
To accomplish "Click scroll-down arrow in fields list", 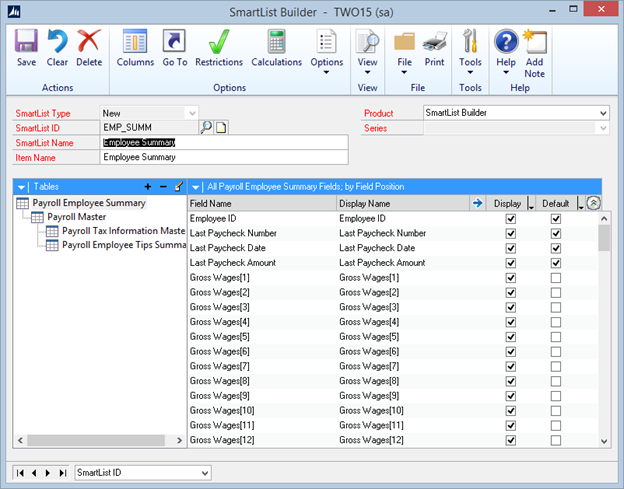I will tap(604, 441).
